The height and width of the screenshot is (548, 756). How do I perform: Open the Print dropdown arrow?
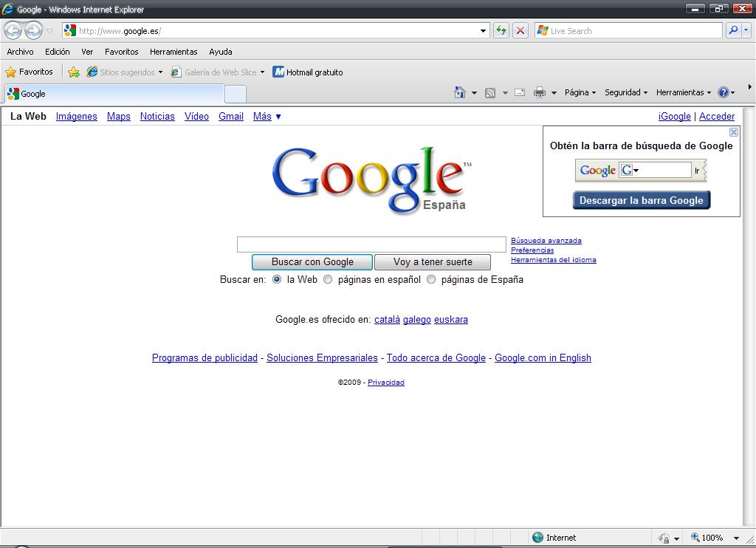(x=554, y=92)
